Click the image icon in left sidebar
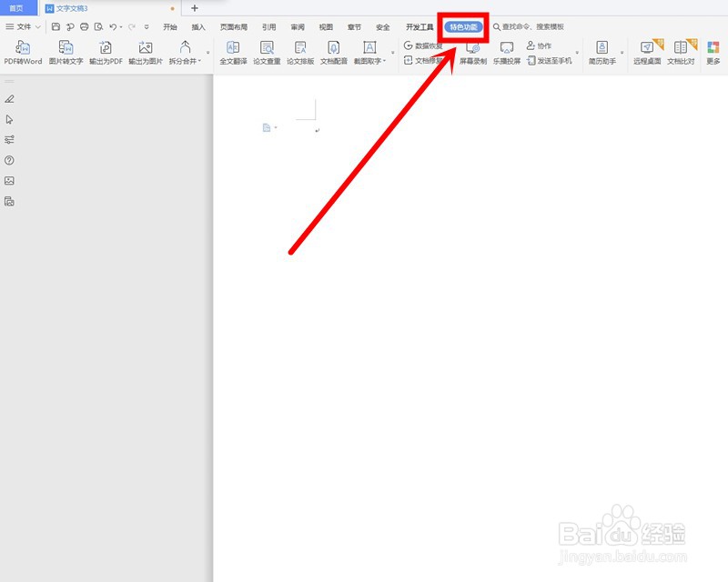 click(9, 181)
